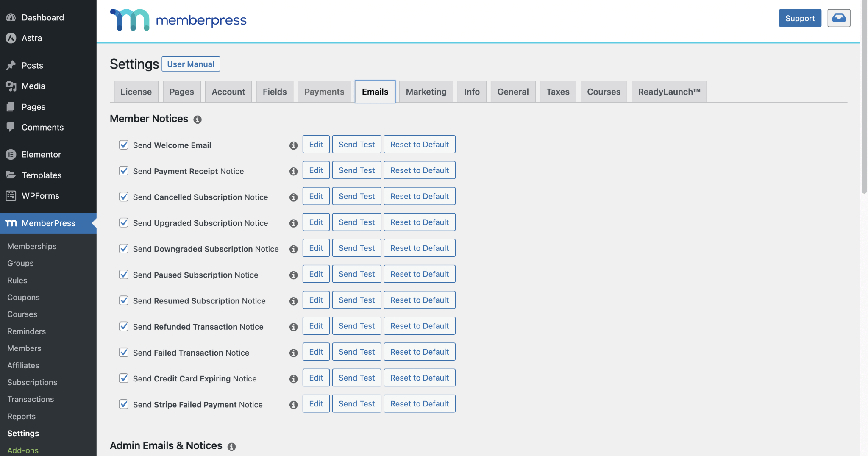Image resolution: width=868 pixels, height=456 pixels.
Task: Toggle Send Refunded Transaction Notice checkbox
Action: (x=124, y=326)
